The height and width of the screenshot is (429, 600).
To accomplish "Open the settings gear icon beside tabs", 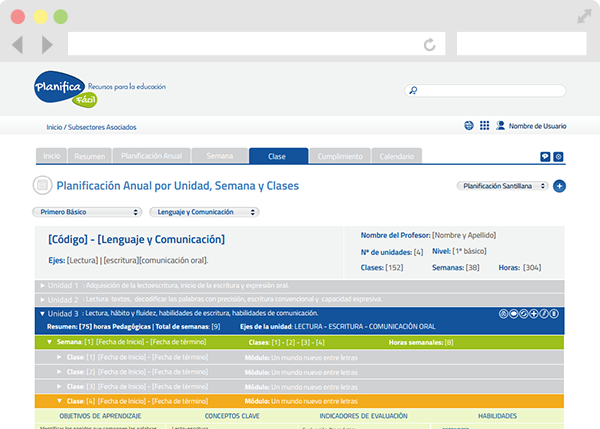I will point(559,157).
